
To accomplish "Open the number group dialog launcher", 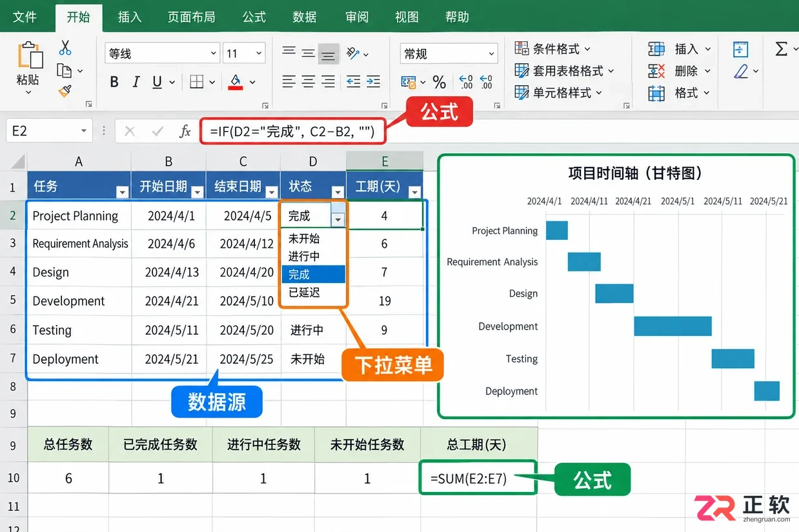I will click(x=497, y=105).
